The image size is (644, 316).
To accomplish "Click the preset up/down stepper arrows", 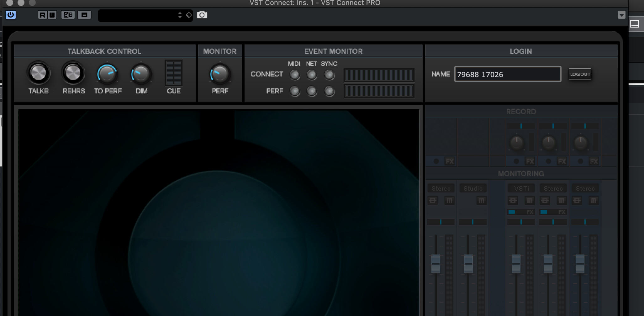I will (180, 15).
